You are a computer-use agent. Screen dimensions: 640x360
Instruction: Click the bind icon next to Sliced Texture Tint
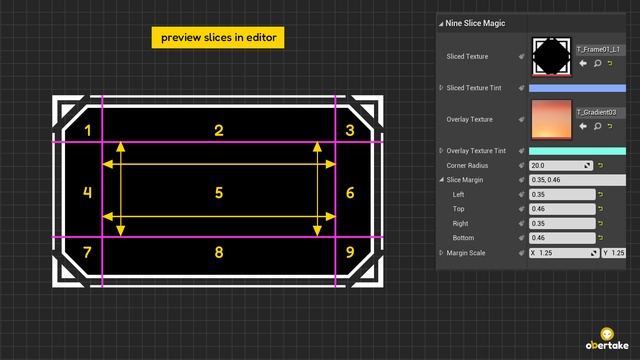point(521,88)
